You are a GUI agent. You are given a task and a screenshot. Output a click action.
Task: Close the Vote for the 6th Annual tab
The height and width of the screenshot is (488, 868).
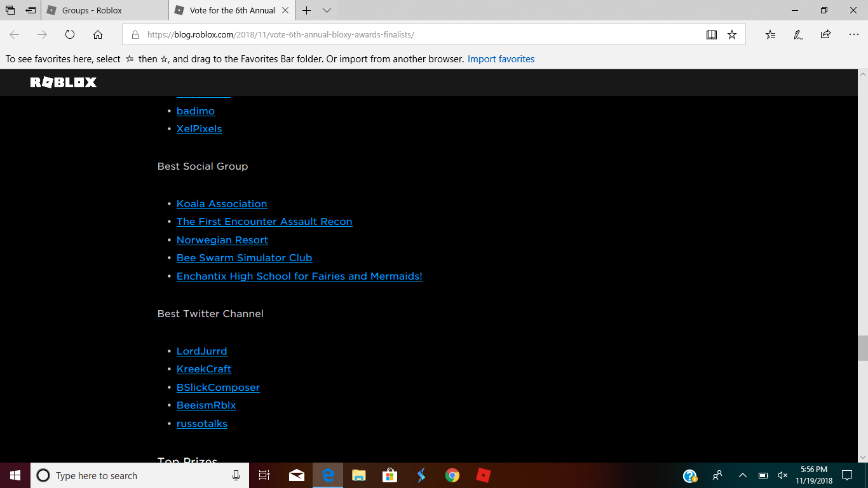click(285, 10)
